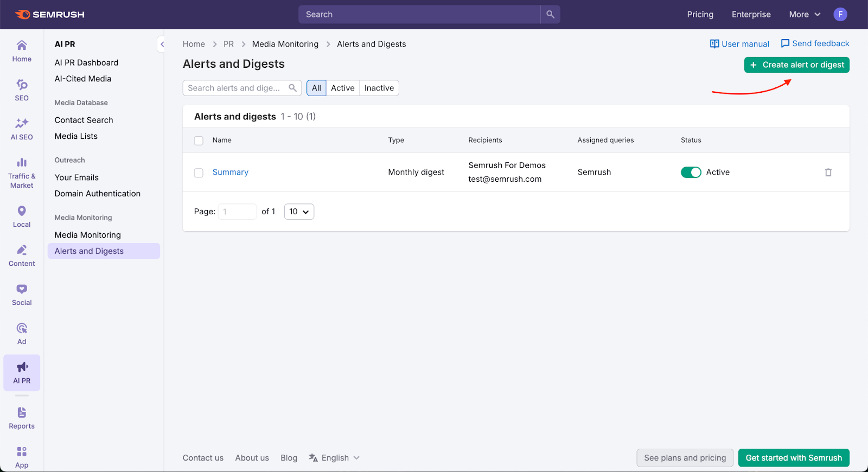868x472 pixels.
Task: Open the SEO section in sidebar
Action: coord(22,90)
